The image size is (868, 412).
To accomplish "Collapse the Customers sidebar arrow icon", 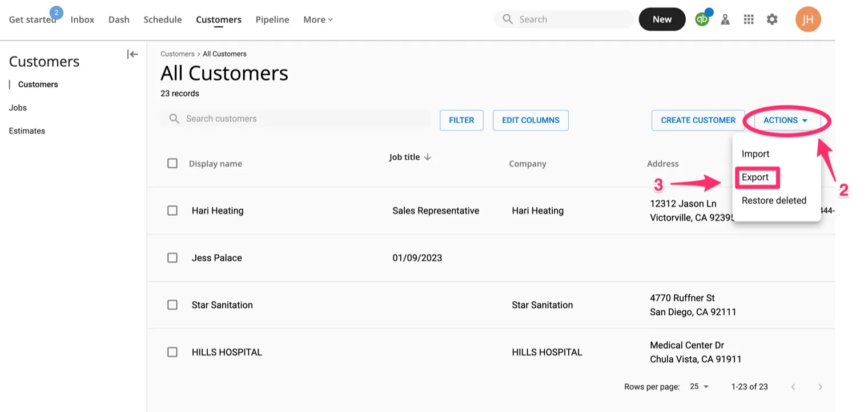I will pos(132,54).
